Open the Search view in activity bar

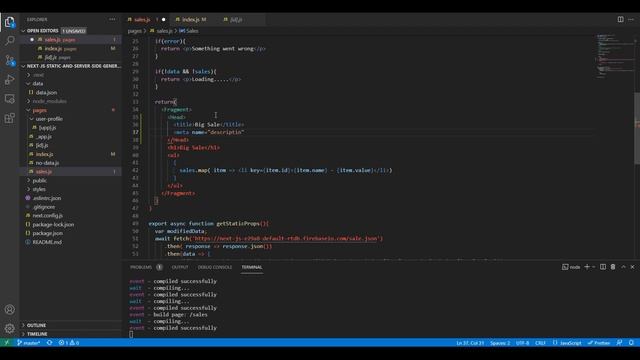[9, 41]
